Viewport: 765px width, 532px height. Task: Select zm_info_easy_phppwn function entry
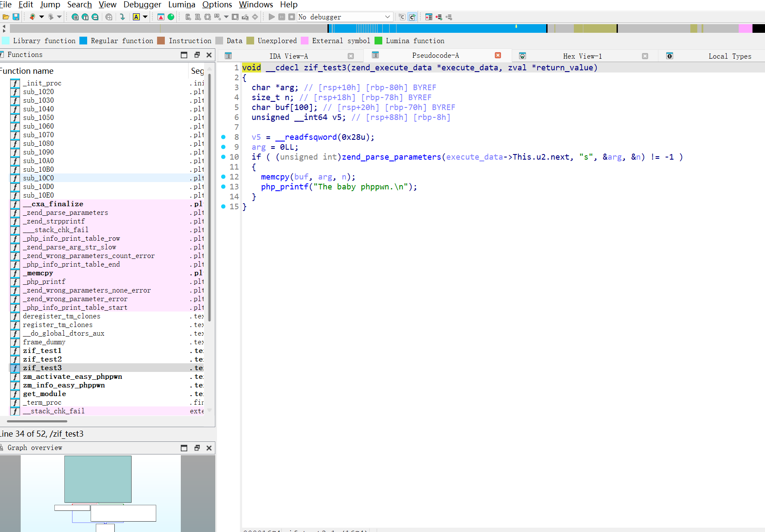(64, 385)
